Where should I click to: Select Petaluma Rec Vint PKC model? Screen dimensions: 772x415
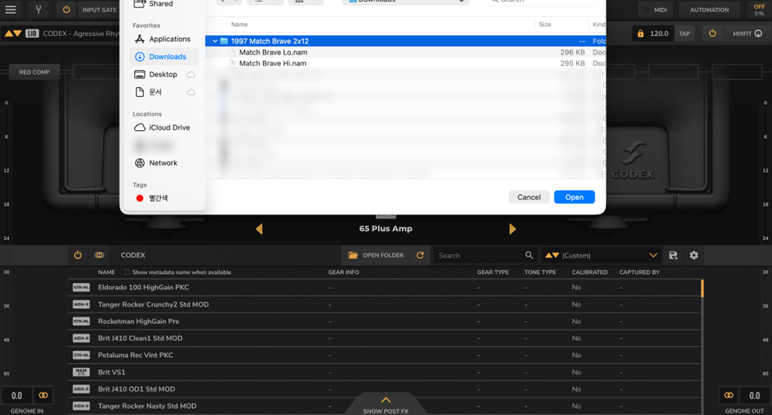[384, 355]
